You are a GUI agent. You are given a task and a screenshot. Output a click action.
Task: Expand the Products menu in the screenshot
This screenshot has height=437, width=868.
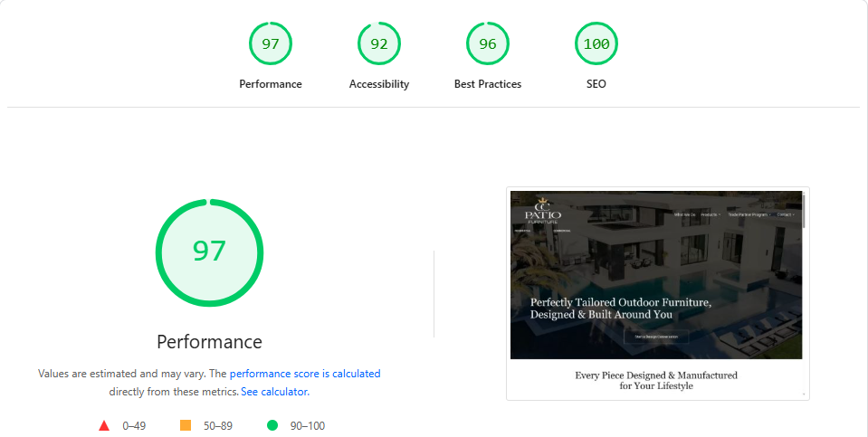pos(710,214)
